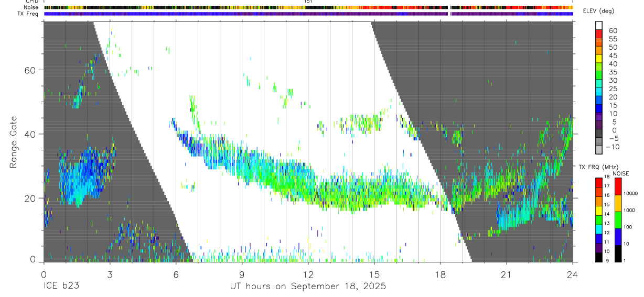Click the 'NOISE' legend title
The height and width of the screenshot is (297, 644).
pyautogui.click(x=621, y=173)
